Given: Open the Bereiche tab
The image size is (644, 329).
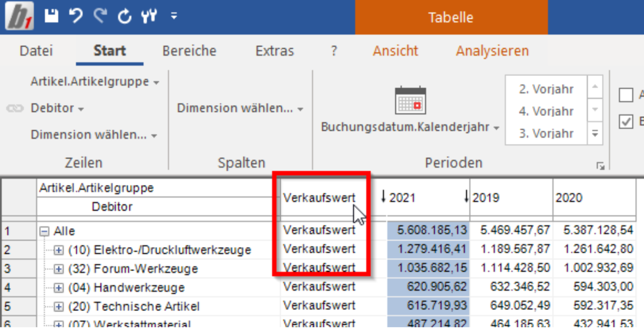Looking at the screenshot, I should tap(189, 51).
